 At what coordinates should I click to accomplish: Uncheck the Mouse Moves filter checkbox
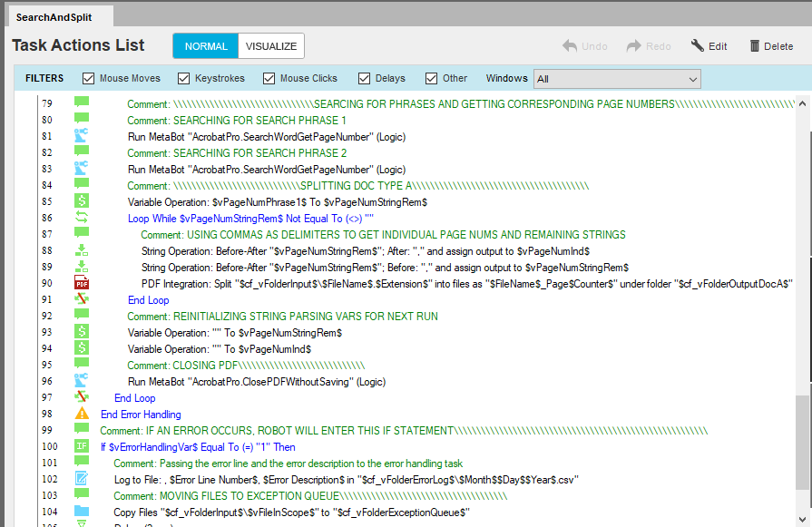pyautogui.click(x=89, y=79)
